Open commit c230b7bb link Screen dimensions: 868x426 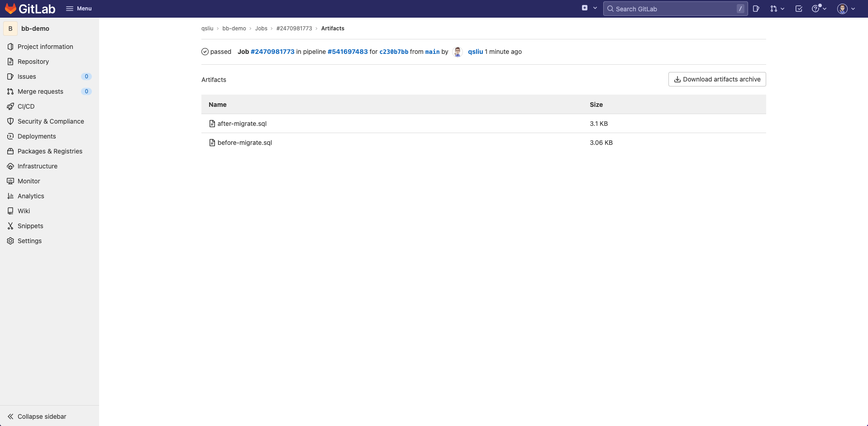pyautogui.click(x=394, y=52)
